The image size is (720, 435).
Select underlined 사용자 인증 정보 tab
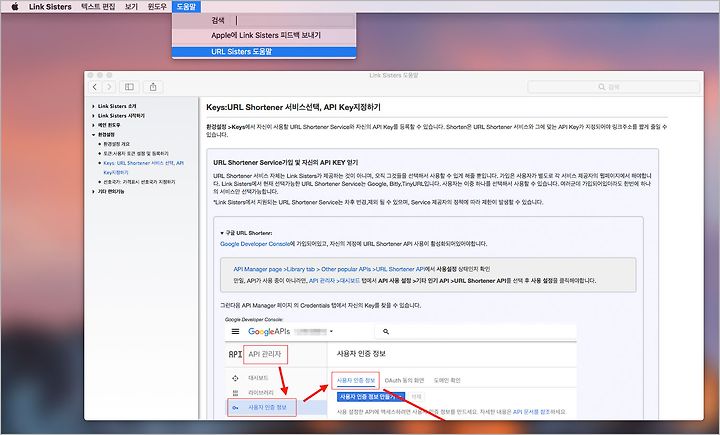point(356,381)
